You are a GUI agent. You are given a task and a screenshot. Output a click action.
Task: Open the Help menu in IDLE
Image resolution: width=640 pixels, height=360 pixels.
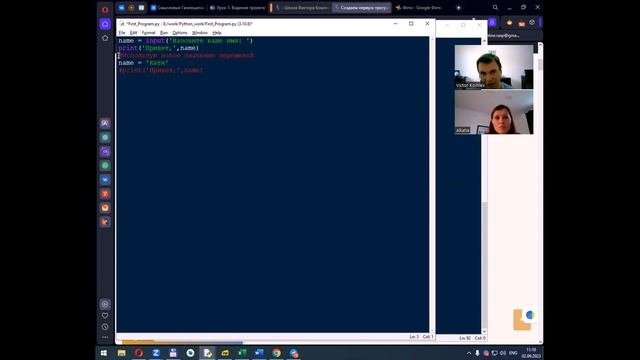(217, 33)
